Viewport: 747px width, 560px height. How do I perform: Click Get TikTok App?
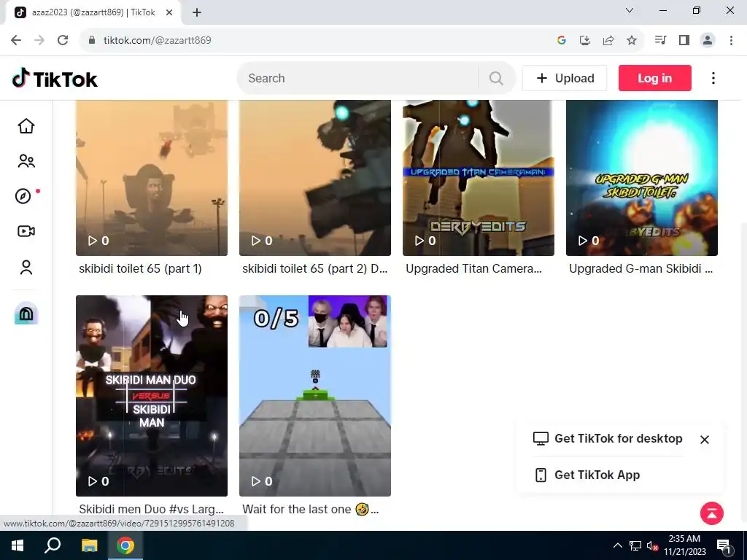point(587,475)
